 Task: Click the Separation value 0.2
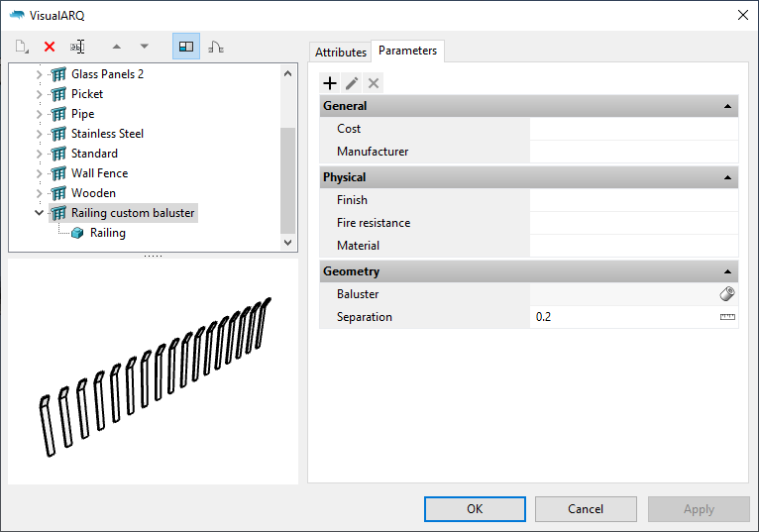(543, 317)
